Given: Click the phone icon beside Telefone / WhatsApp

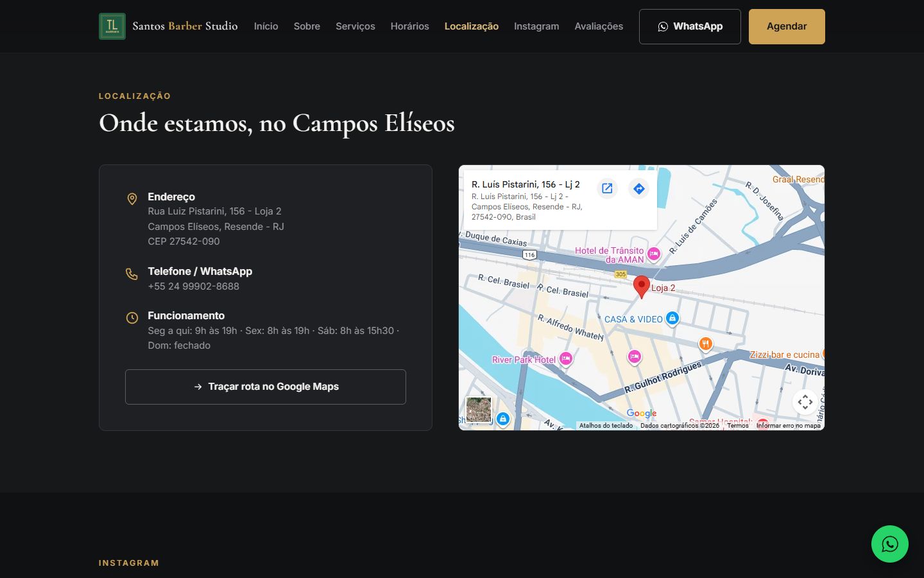Looking at the screenshot, I should tap(132, 274).
